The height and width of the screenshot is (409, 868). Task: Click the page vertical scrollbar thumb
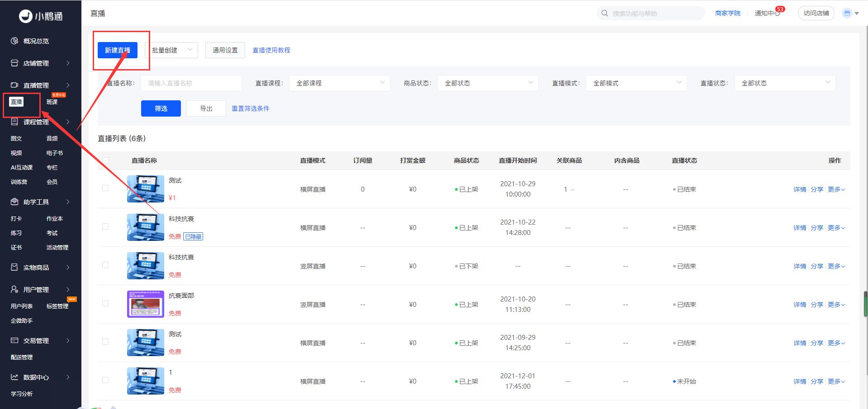point(866,304)
